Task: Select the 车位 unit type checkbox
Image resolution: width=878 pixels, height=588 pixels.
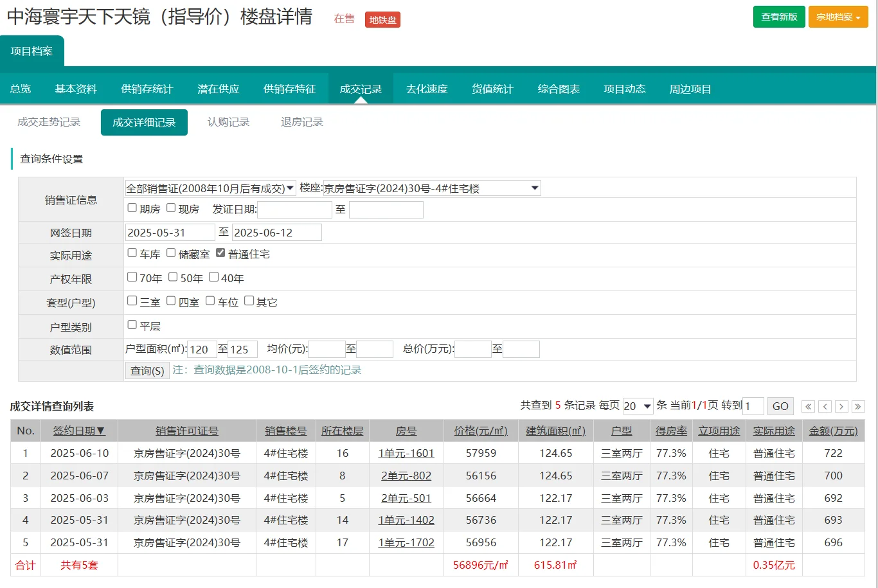Action: (x=210, y=300)
